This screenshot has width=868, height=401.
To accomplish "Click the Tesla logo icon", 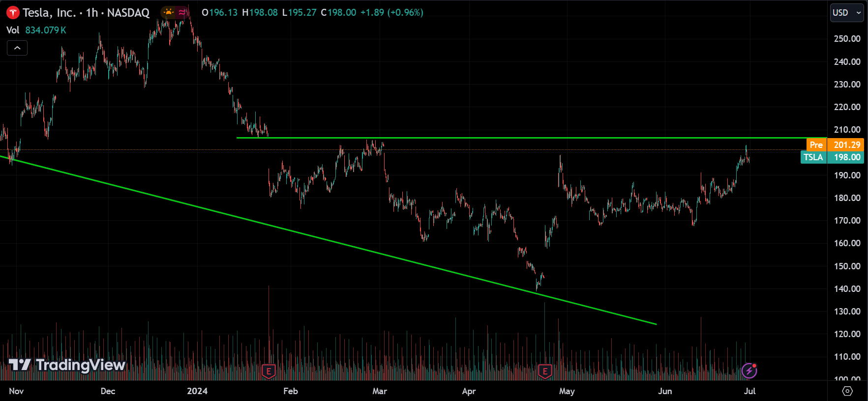I will (x=13, y=13).
